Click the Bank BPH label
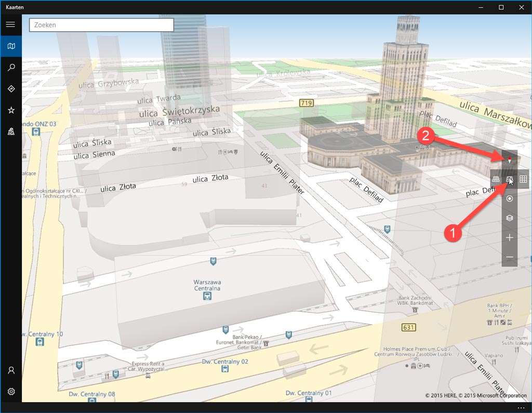Screen dimensions: 532x413 click(x=499, y=311)
